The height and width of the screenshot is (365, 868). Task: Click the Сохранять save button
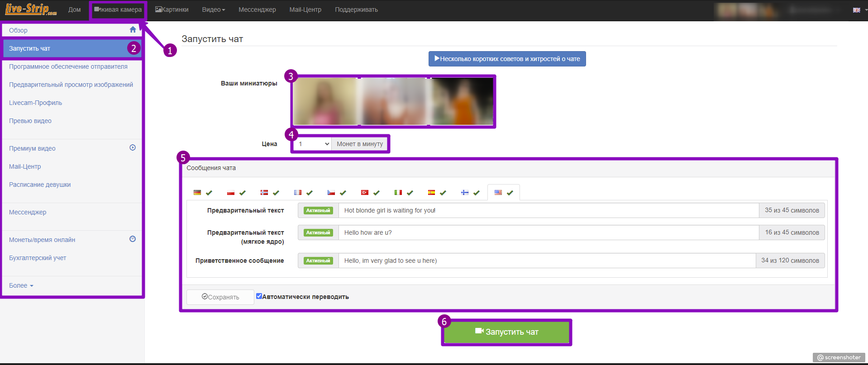[220, 297]
